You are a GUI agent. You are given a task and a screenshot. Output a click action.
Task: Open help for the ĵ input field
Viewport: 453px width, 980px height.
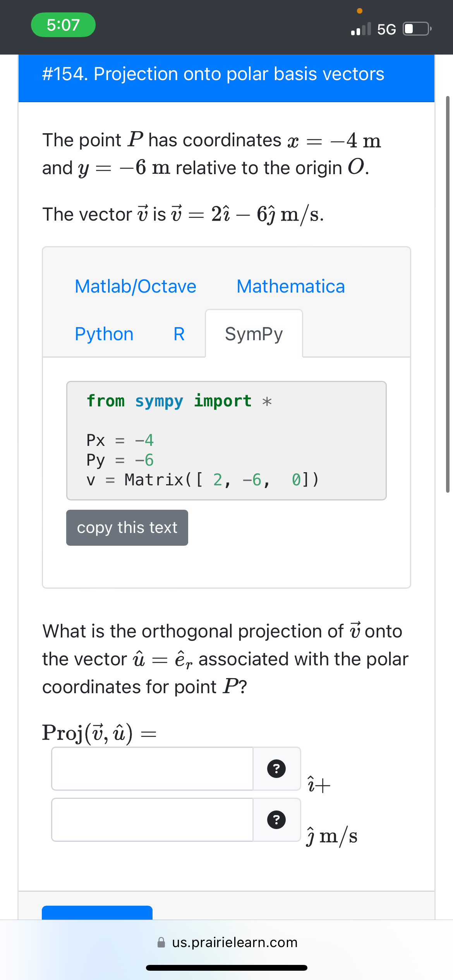276,819
